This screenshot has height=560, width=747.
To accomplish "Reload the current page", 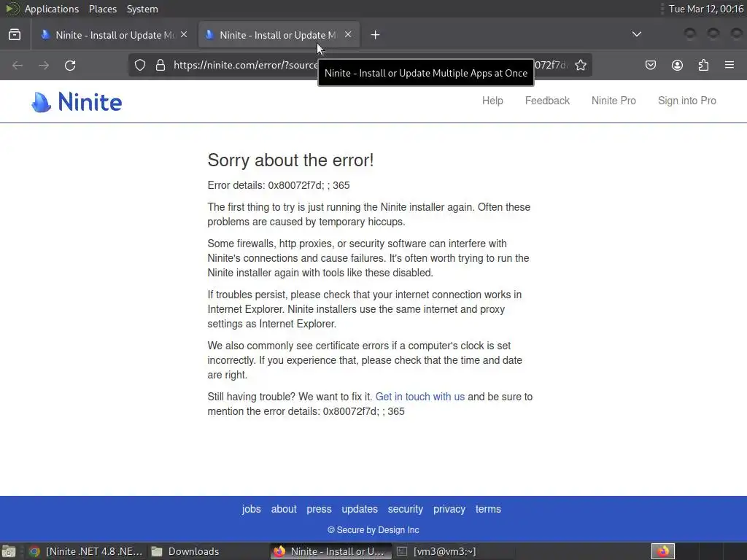I will (70, 65).
